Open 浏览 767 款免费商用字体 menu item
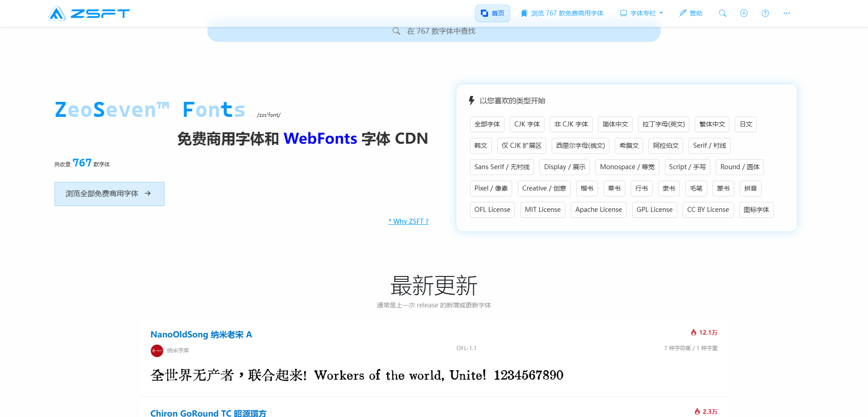Screen dimensions: 868x417 [x=562, y=13]
